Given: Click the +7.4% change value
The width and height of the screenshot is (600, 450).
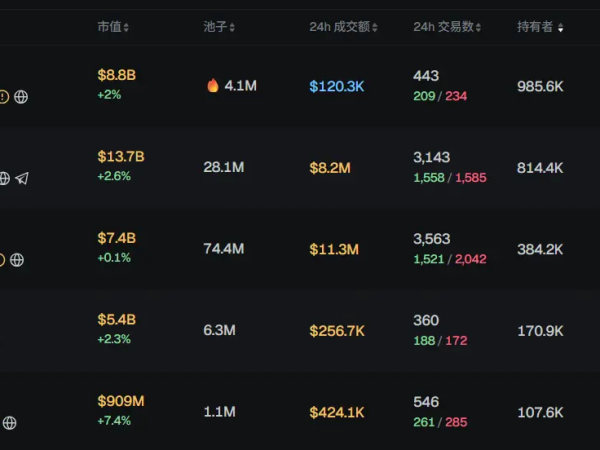Looking at the screenshot, I should pyautogui.click(x=114, y=421).
